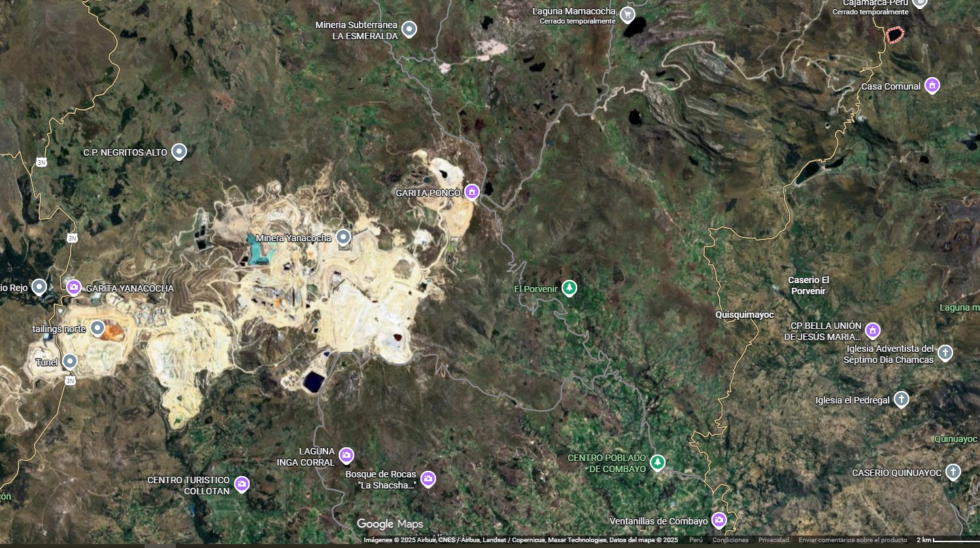Select the CP BELLA UNIÓN DE JESÚS MARIA marker
Image resolution: width=980 pixels, height=548 pixels.
[x=873, y=331]
